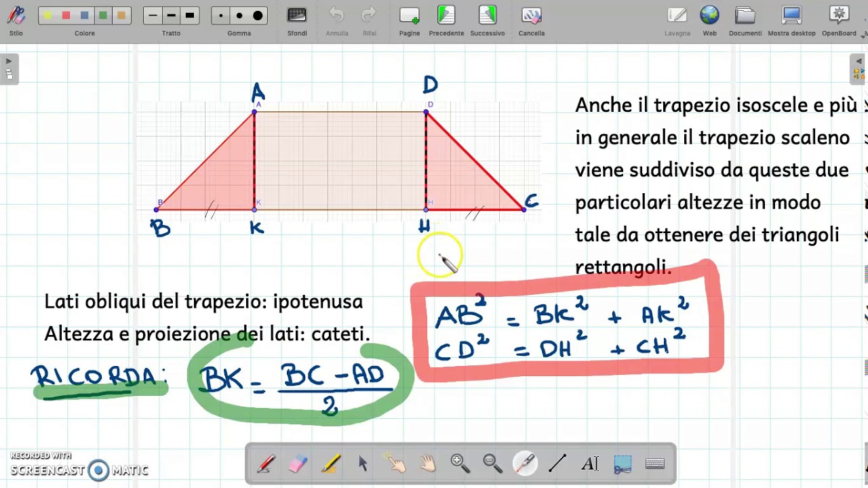Select the capture scissors tool
The image size is (868, 488).
point(623,464)
